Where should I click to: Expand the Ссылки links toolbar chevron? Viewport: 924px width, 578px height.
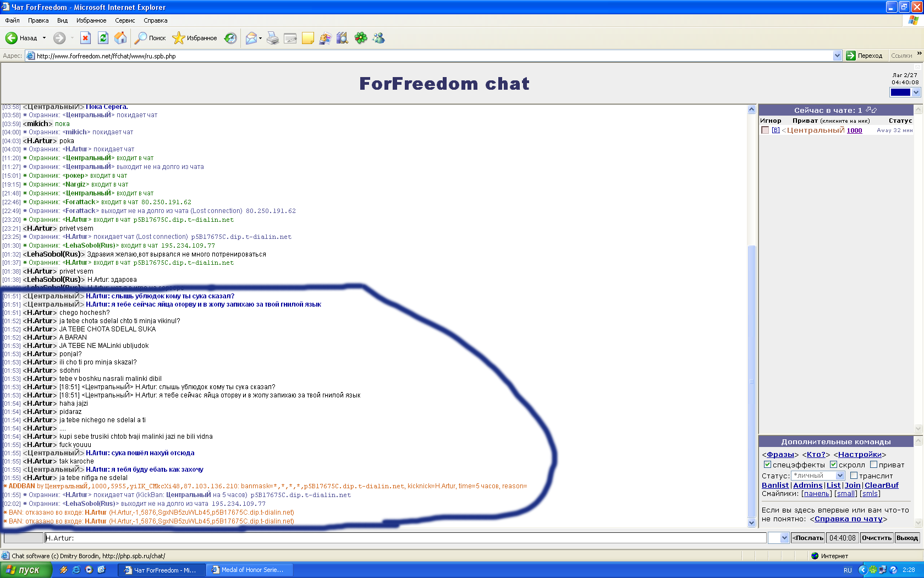point(919,53)
